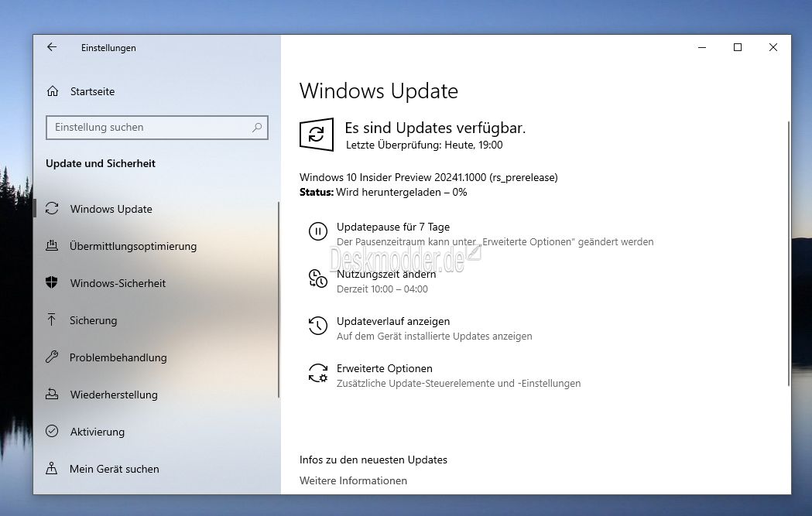Click the clock icon for Nutzungszeit ändern
Screen dimensions: 812x516
318,279
